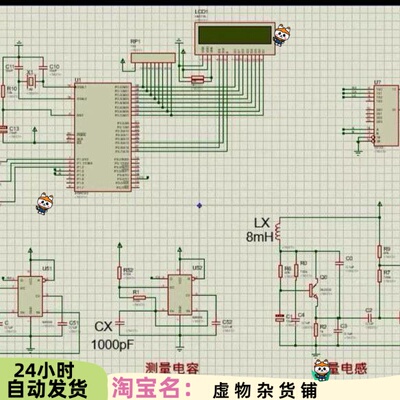The image size is (400, 400).
Task: Select the U7 chip on the right
Action: [386, 115]
